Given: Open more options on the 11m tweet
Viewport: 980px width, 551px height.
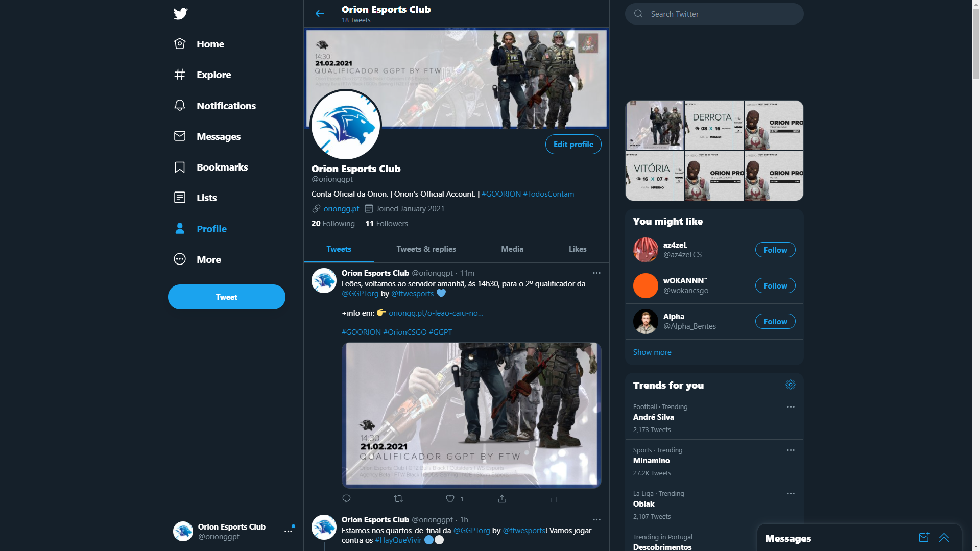Looking at the screenshot, I should (x=596, y=273).
